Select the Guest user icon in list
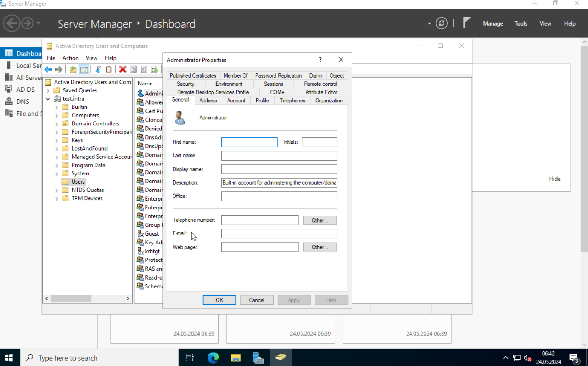588x366 pixels. click(x=140, y=233)
